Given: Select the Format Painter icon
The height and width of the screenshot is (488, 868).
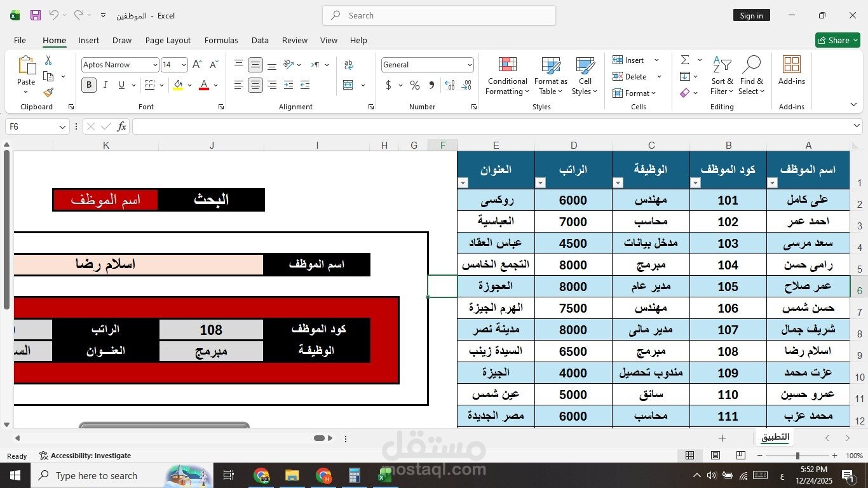Looking at the screenshot, I should point(48,92).
